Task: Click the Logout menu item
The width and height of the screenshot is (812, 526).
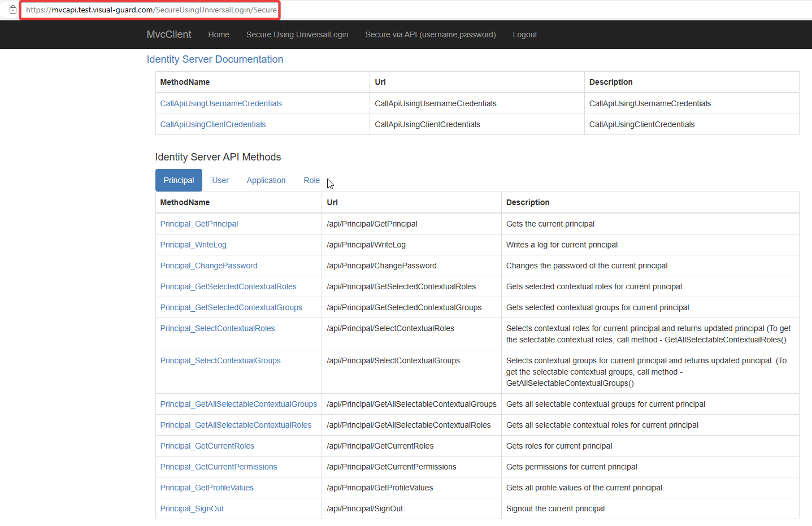Action: tap(524, 34)
